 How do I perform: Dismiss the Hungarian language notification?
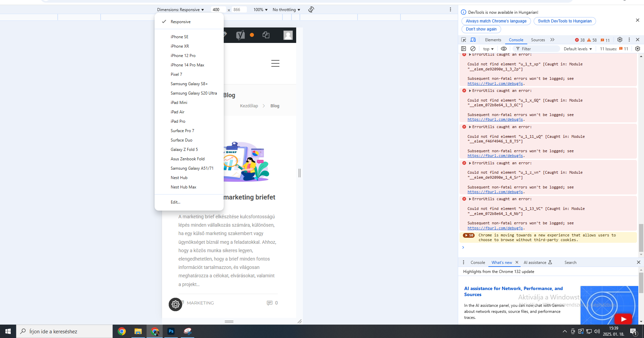coord(638,20)
